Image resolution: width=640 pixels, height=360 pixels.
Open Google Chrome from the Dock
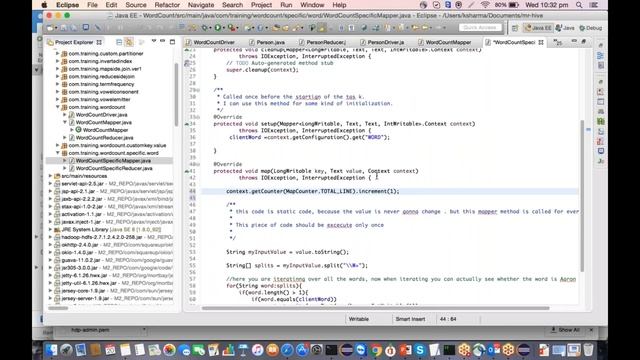coord(376,350)
